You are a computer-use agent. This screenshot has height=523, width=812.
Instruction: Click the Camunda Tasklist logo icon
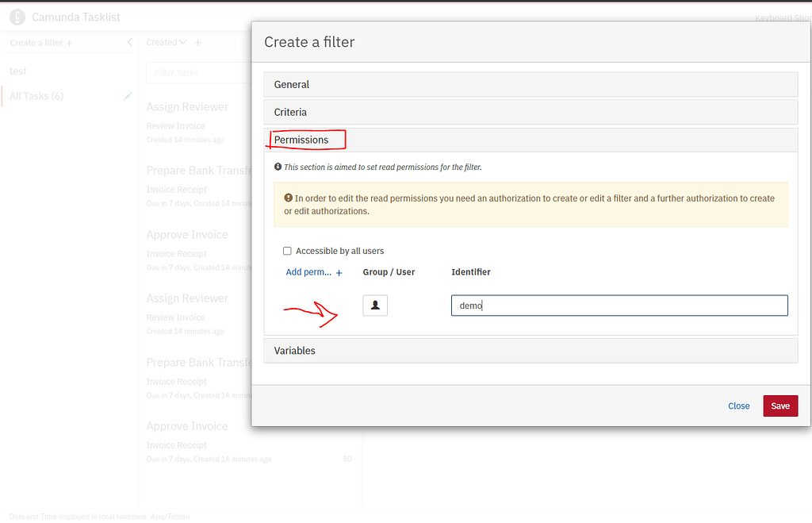pos(17,17)
